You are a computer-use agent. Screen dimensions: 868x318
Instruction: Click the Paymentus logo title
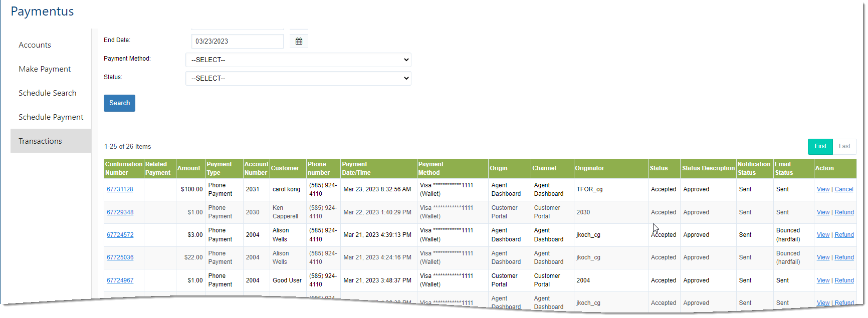[x=42, y=12]
